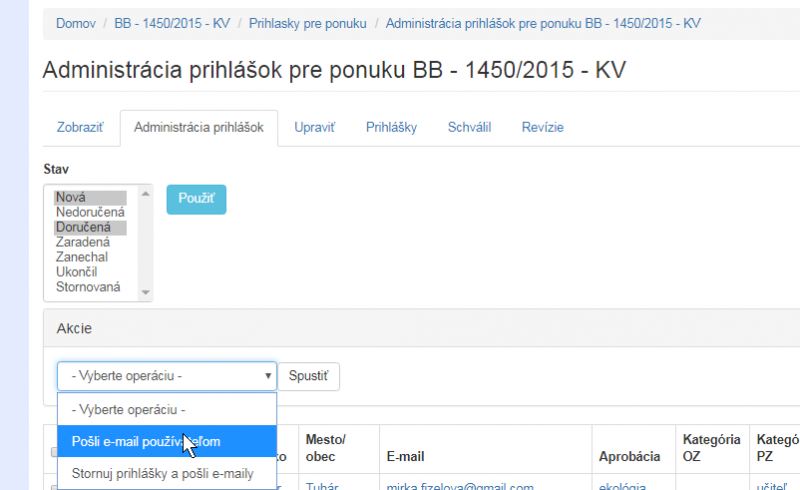Sort the table by the E-mail column header
This screenshot has height=490, width=800.
406,456
